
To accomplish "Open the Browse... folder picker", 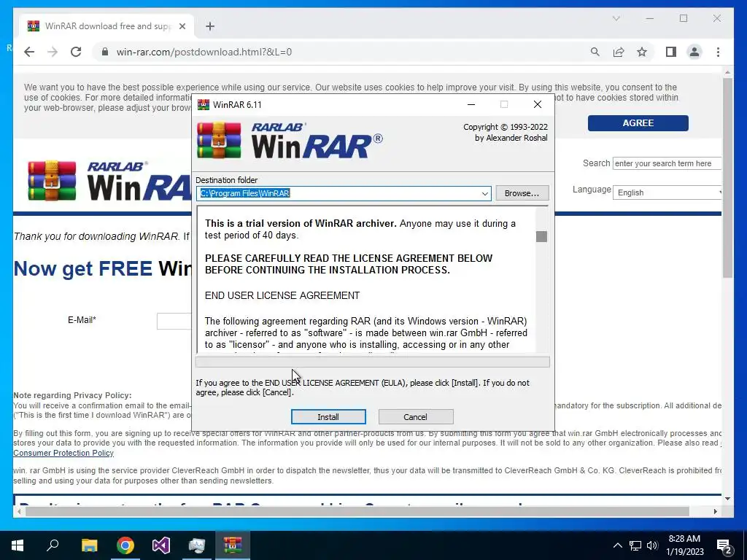I will click(x=522, y=192).
